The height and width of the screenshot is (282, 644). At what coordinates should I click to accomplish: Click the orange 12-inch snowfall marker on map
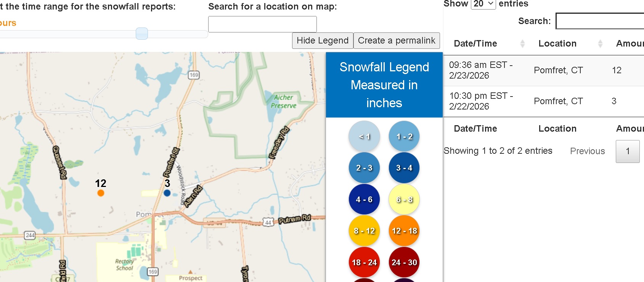click(101, 193)
